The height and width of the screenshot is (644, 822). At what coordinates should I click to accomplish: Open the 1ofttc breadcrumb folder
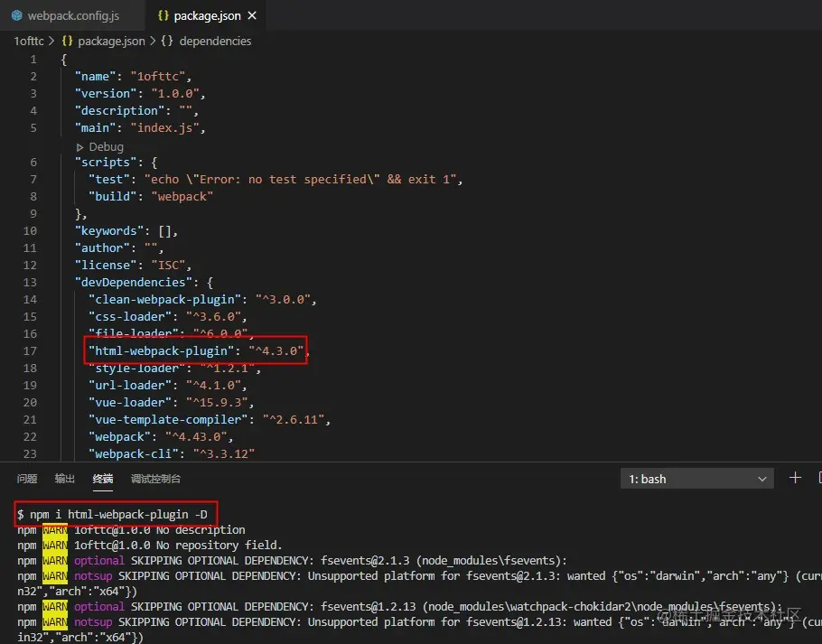[29, 41]
